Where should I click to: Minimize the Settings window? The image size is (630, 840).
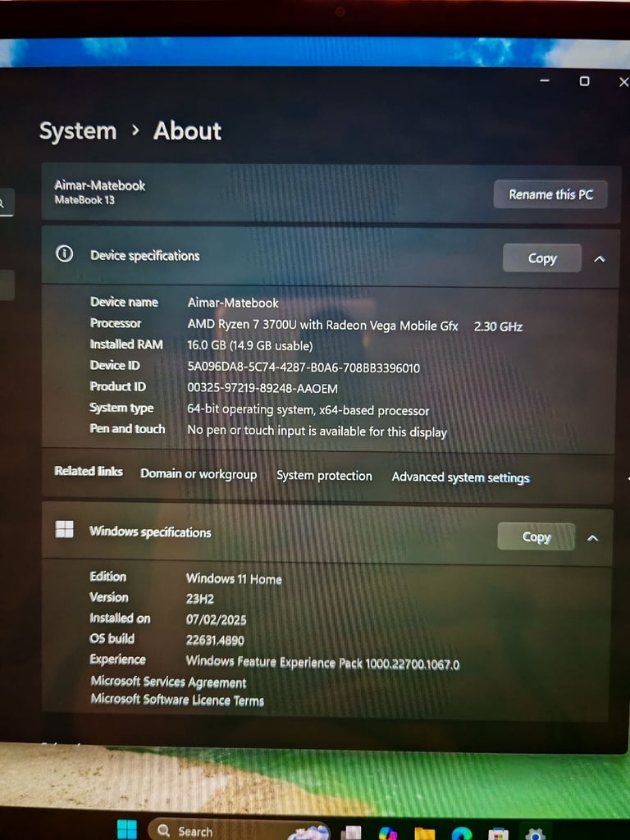[x=545, y=80]
